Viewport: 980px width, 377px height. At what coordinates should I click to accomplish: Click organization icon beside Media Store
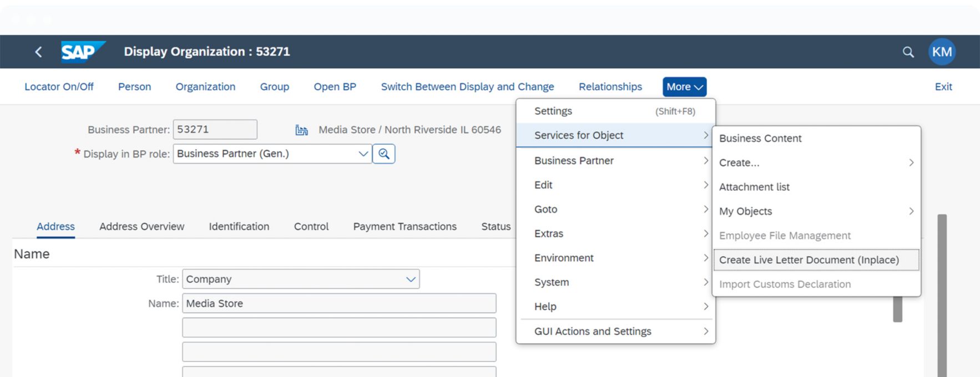pyautogui.click(x=301, y=130)
